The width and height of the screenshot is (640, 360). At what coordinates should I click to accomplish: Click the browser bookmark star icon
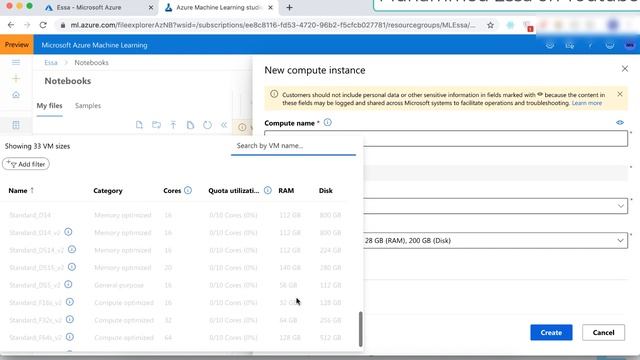click(491, 25)
